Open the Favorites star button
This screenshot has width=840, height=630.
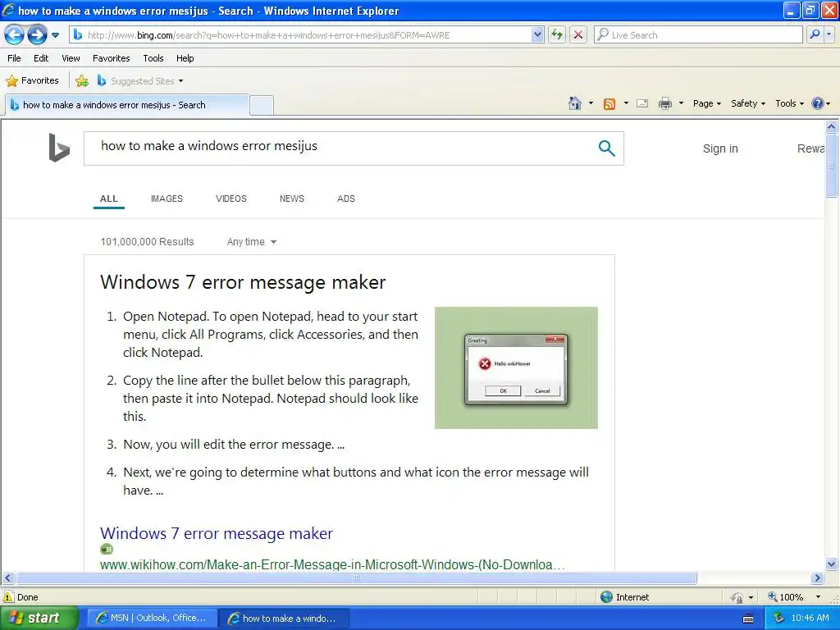pos(32,81)
